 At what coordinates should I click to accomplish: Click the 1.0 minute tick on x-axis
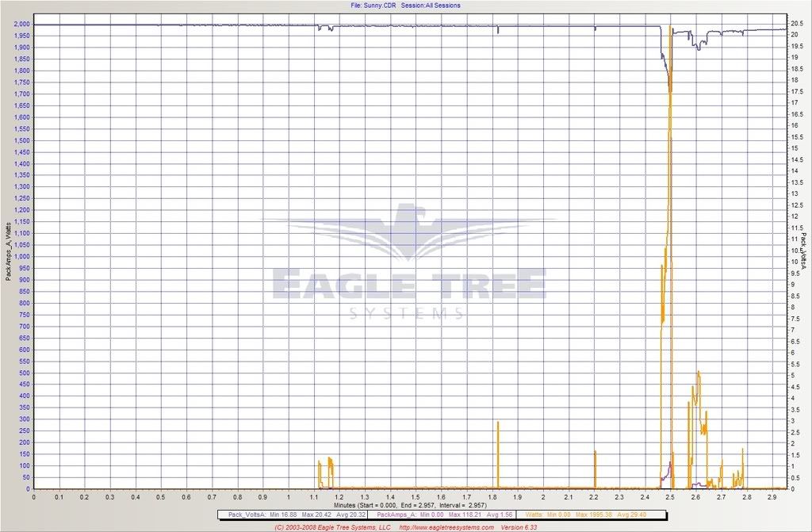(x=289, y=496)
